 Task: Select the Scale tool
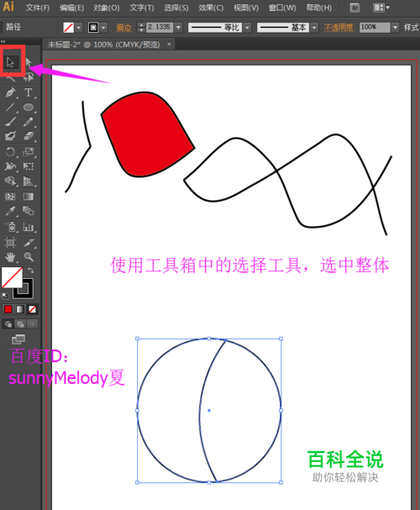click(x=29, y=151)
